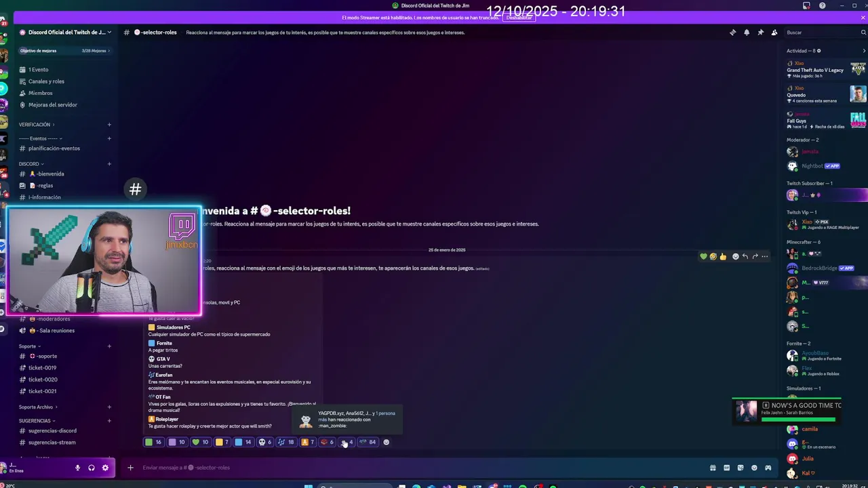Toggle green square reaction with 16
Screen dimensions: 868x488
153,442
